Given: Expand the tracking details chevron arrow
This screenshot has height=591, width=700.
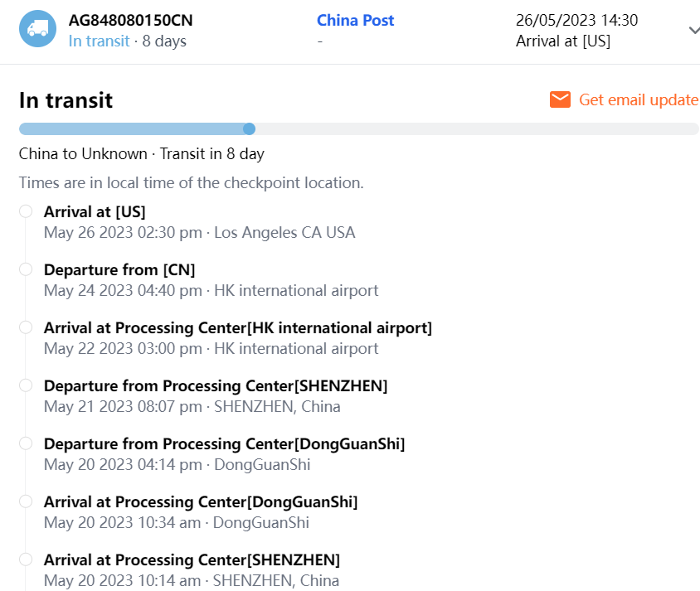Looking at the screenshot, I should [693, 31].
